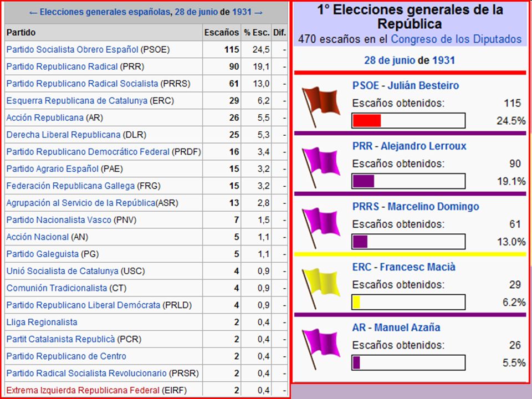Open the 1931 year link in table header
The image size is (532, 399).
point(242,12)
